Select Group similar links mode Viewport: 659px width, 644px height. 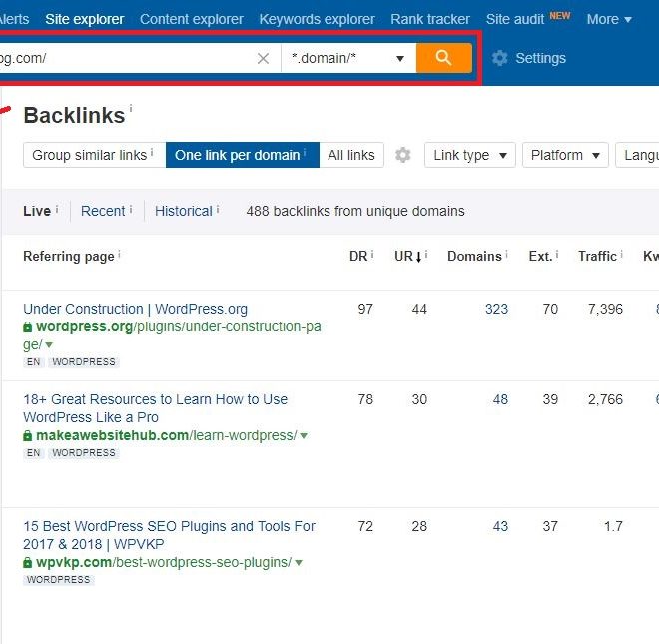[94, 155]
